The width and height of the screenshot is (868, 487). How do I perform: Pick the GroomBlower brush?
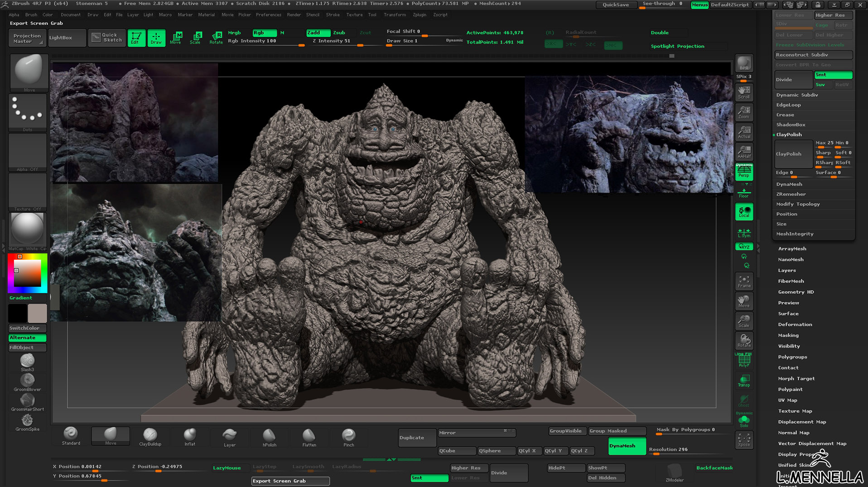click(x=27, y=382)
